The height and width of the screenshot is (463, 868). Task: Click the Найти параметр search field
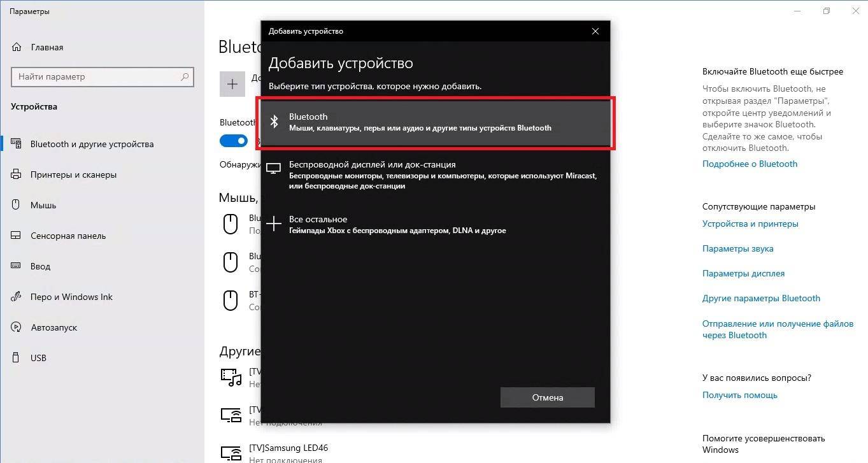click(102, 76)
